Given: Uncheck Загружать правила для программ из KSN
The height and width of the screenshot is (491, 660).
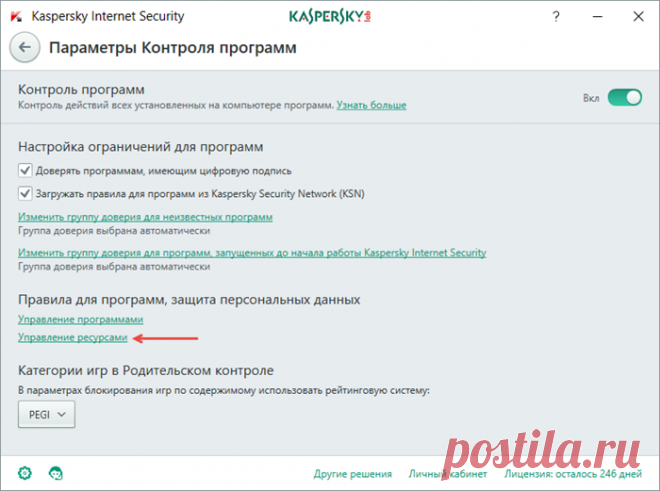Looking at the screenshot, I should coord(25,194).
